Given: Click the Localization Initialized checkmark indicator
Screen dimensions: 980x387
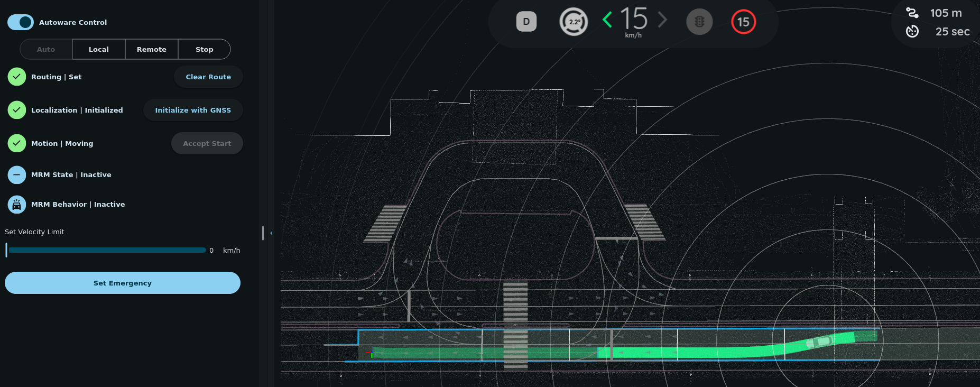Looking at the screenshot, I should pyautogui.click(x=17, y=110).
